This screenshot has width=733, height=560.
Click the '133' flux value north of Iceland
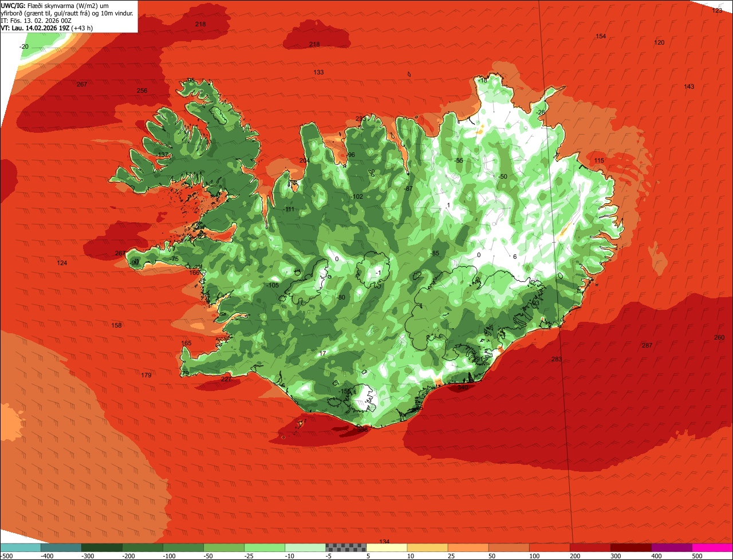pyautogui.click(x=318, y=72)
